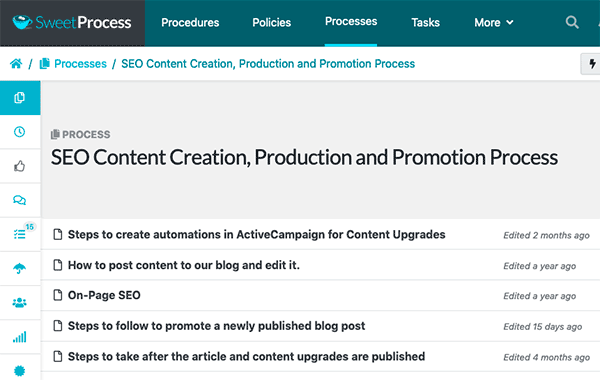Click the gear settings sidebar icon

(x=20, y=370)
